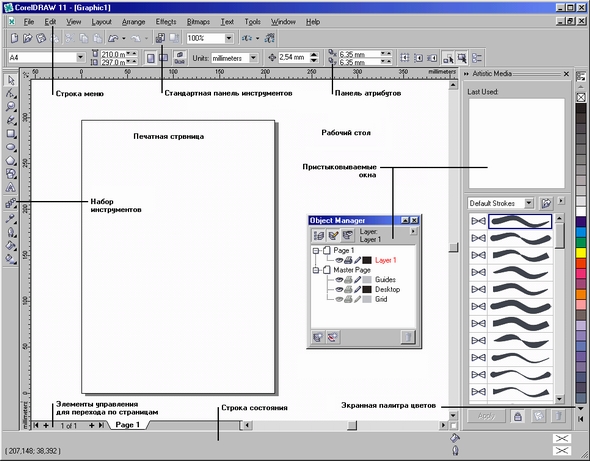Click Layer 1 in Object Manager

[x=385, y=260]
